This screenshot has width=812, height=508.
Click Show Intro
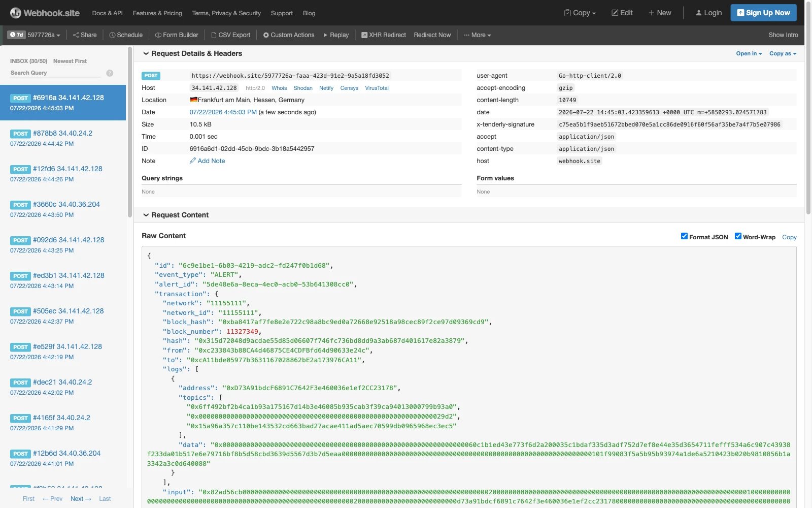[783, 35]
